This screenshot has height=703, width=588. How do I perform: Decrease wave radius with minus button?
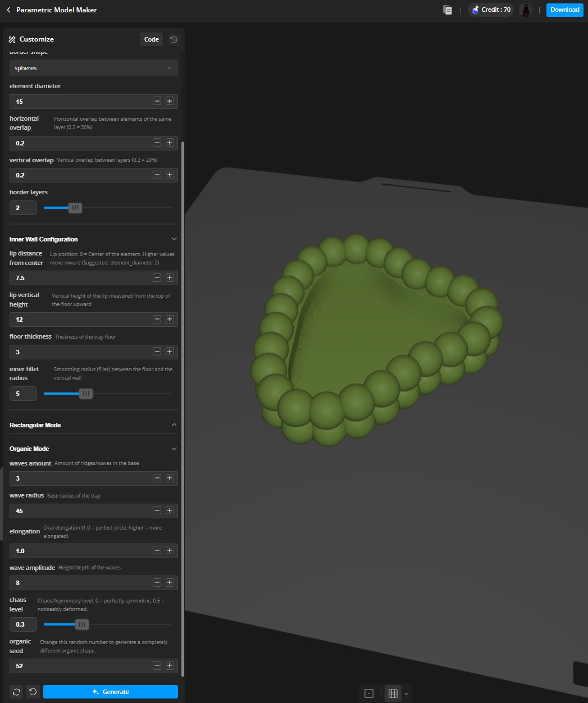(157, 511)
